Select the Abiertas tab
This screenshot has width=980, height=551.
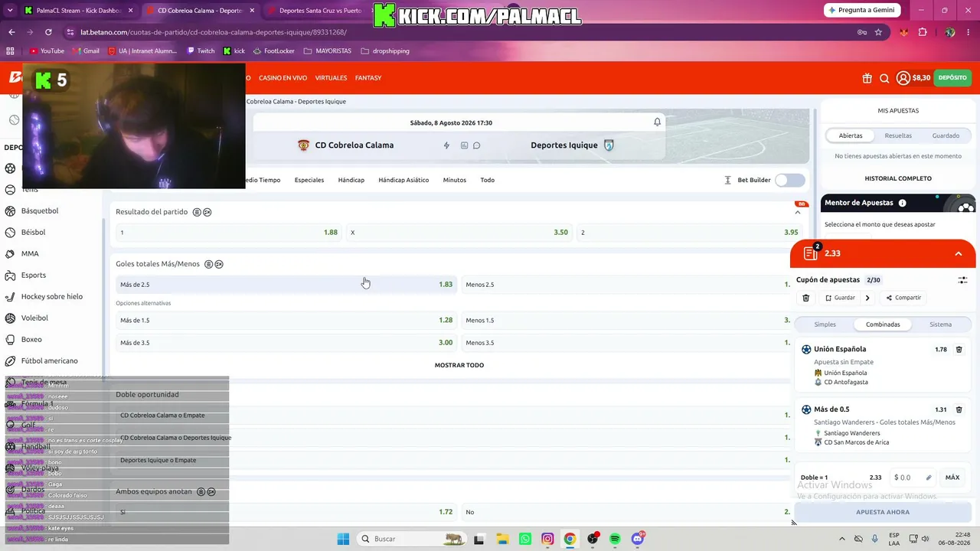(851, 135)
